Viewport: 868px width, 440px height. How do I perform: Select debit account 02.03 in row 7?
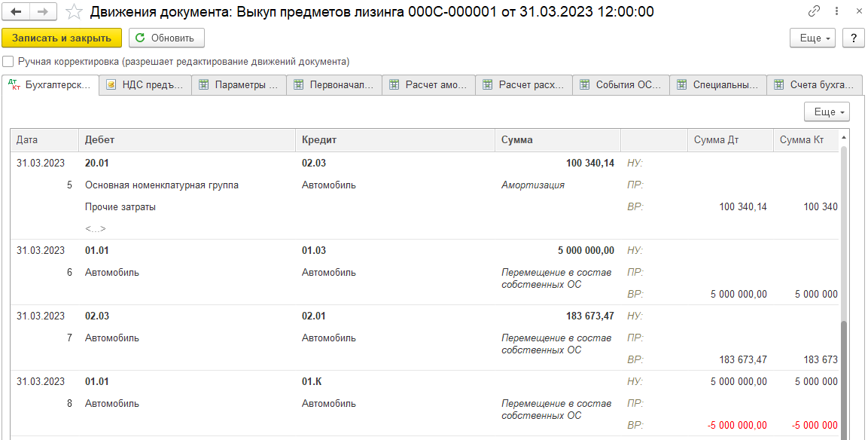[97, 316]
